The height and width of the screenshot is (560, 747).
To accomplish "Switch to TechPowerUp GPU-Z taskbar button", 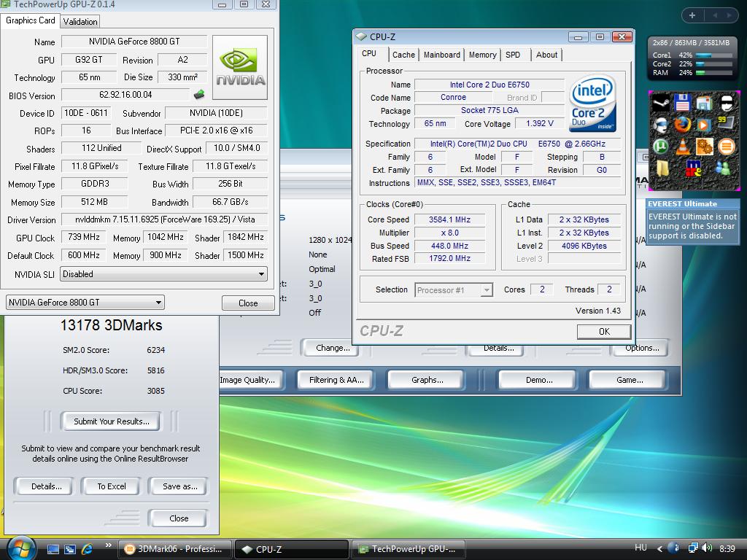I will point(409,549).
